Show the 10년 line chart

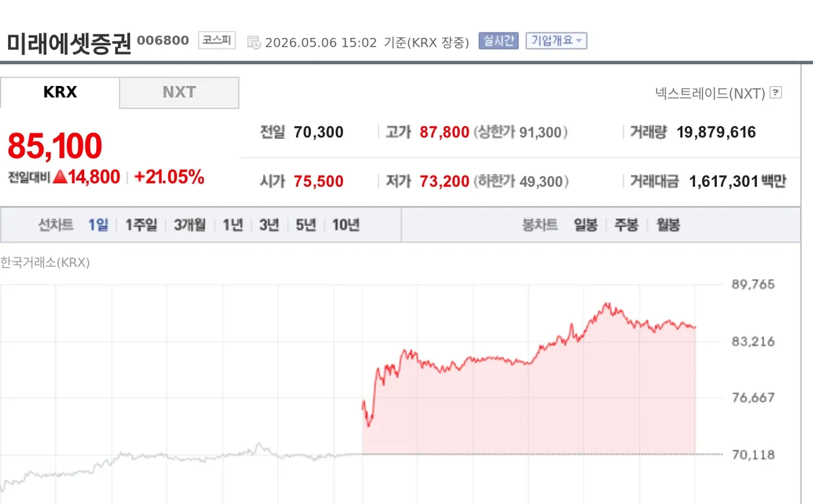tap(346, 225)
